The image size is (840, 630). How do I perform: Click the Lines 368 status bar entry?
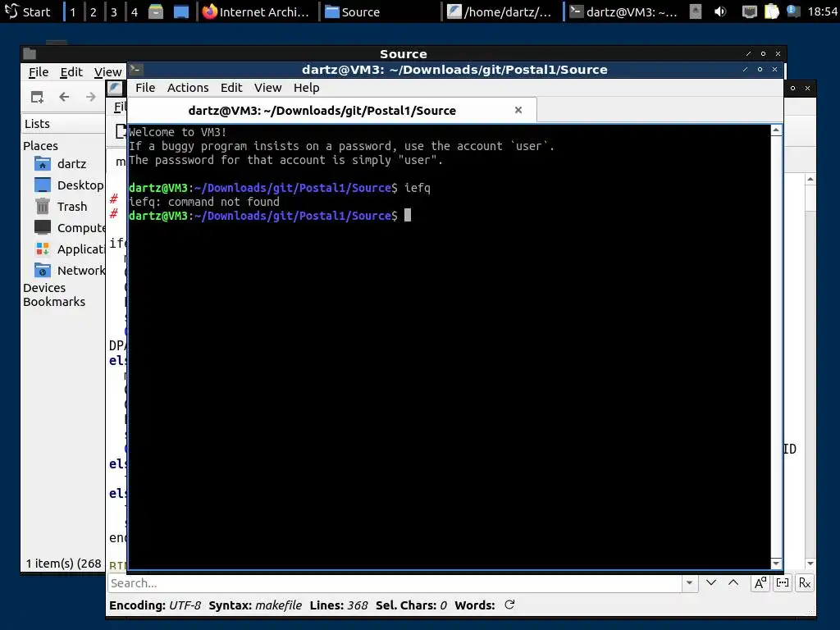(339, 605)
